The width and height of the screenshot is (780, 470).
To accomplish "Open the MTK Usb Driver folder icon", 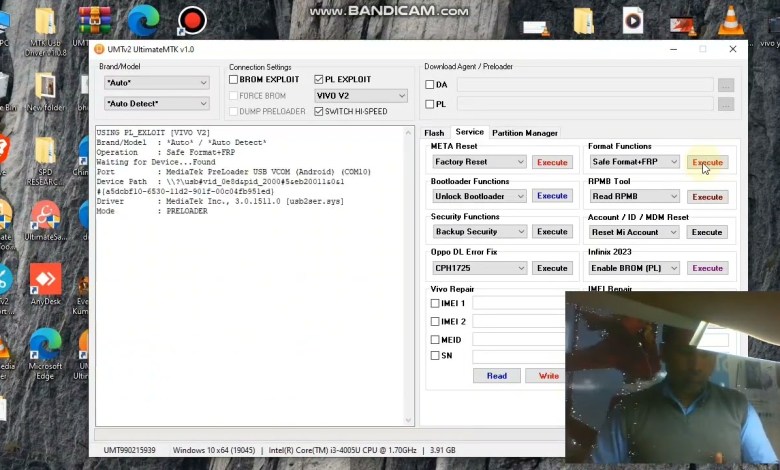I will [45, 22].
